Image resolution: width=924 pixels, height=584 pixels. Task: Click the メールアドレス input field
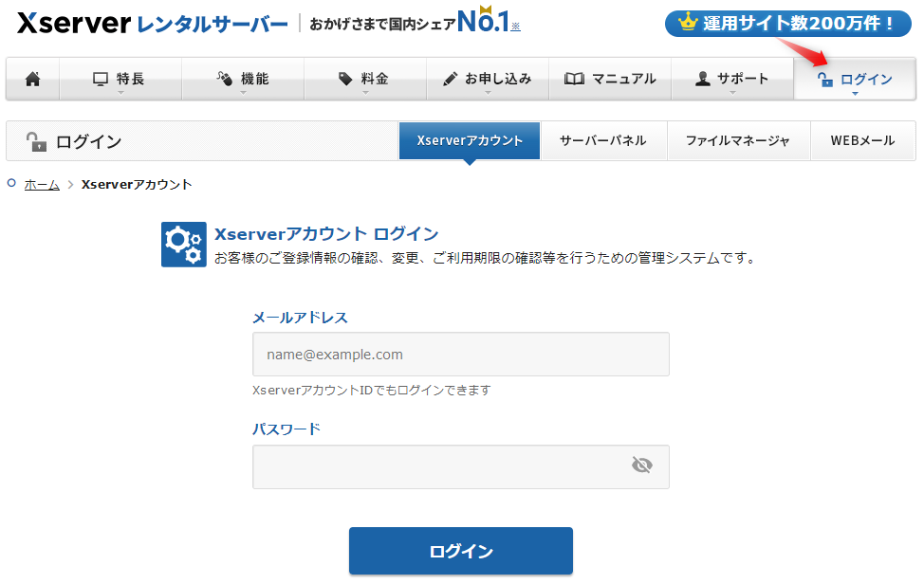point(460,355)
